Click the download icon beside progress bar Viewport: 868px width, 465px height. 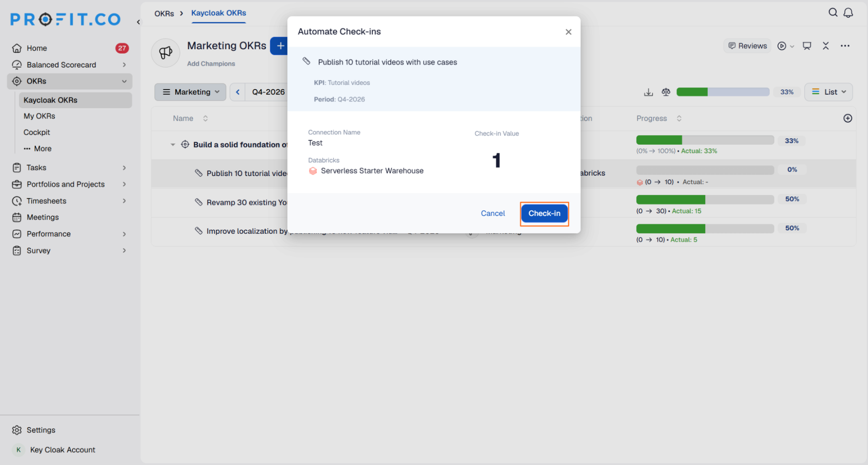(x=648, y=92)
